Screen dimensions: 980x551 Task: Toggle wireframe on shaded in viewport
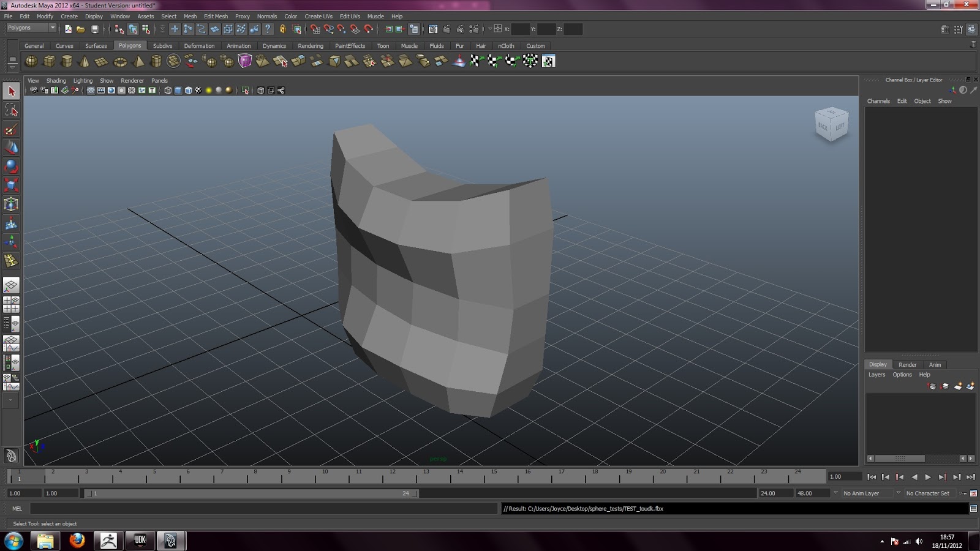pos(189,91)
